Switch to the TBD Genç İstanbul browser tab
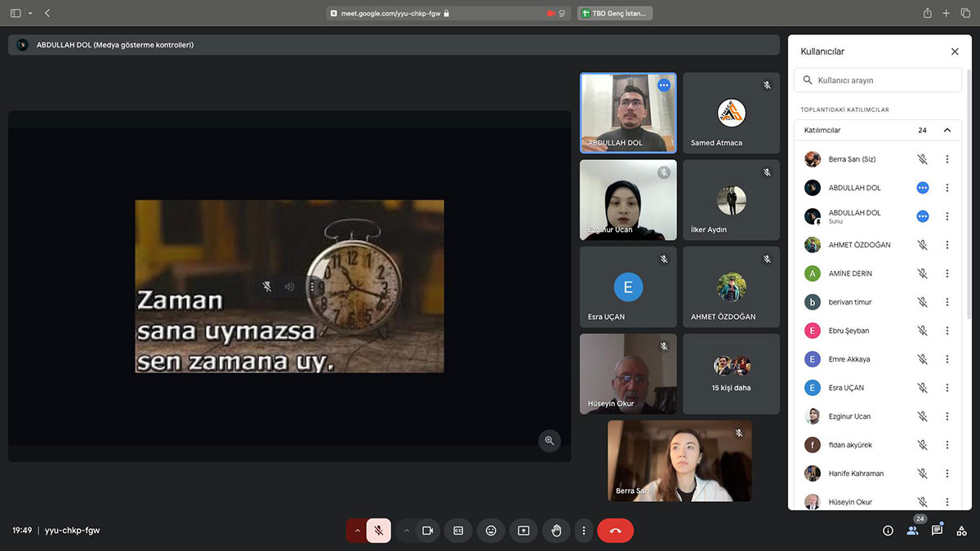The height and width of the screenshot is (551, 980). [615, 13]
